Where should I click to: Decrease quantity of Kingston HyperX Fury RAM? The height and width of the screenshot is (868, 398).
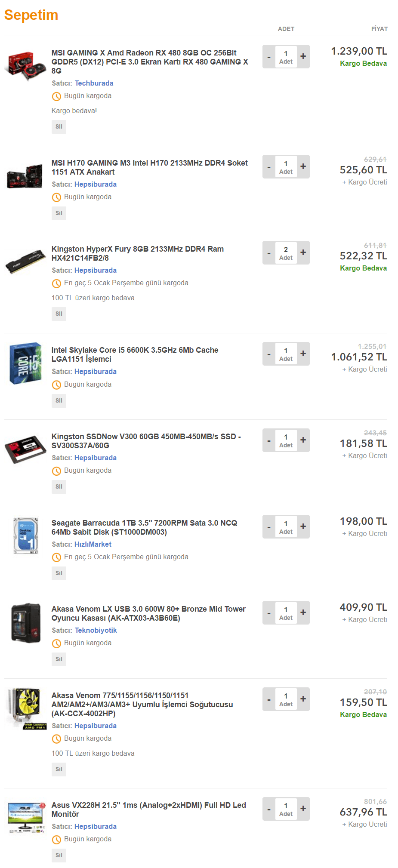269,252
